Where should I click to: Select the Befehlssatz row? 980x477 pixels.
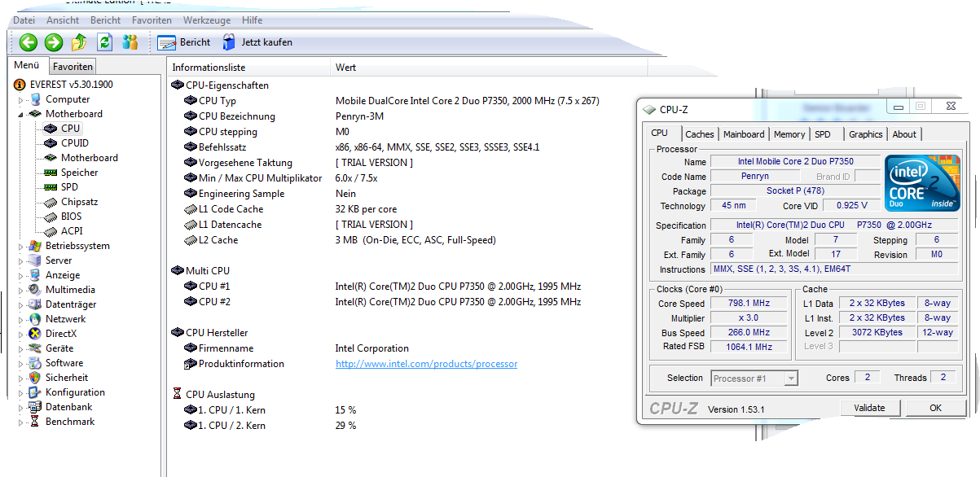362,147
